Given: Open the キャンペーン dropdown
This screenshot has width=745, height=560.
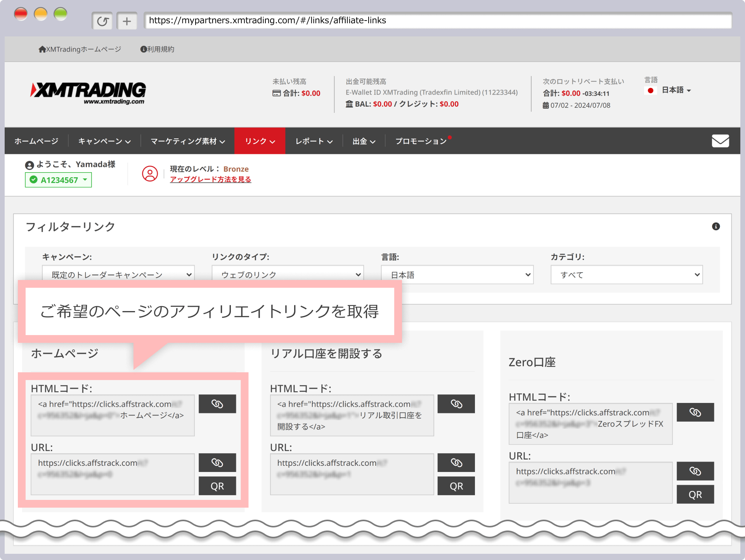Looking at the screenshot, I should coord(118,275).
